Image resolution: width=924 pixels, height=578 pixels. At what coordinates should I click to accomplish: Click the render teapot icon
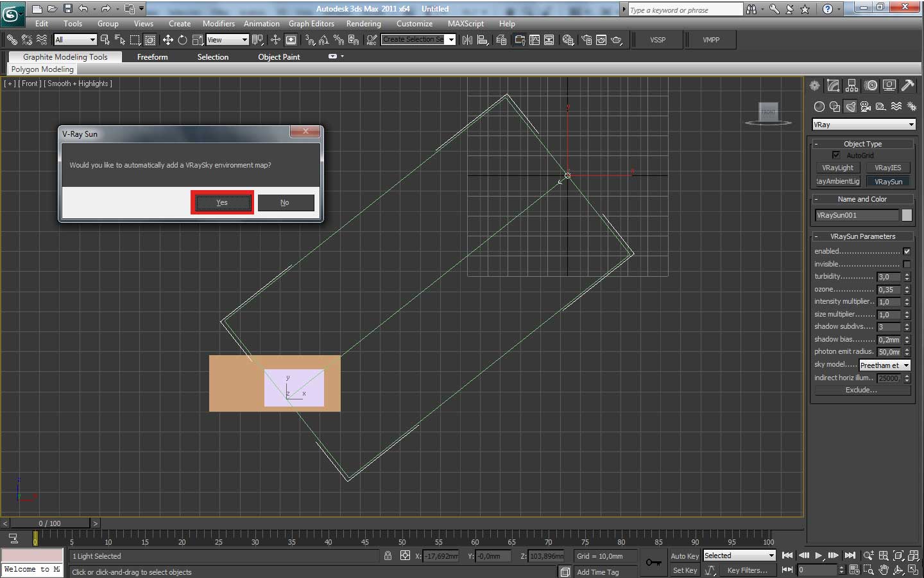pyautogui.click(x=617, y=40)
